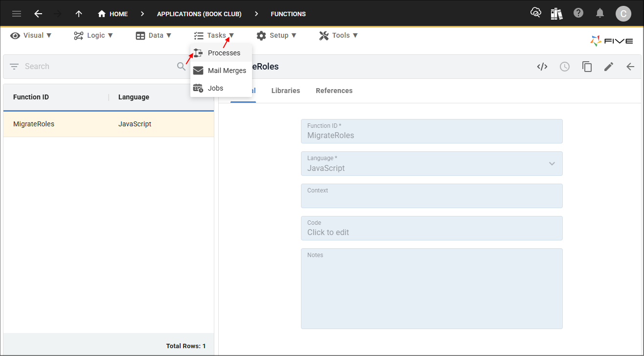Click the up arrow navigation icon
The width and height of the screenshot is (644, 356).
point(79,14)
